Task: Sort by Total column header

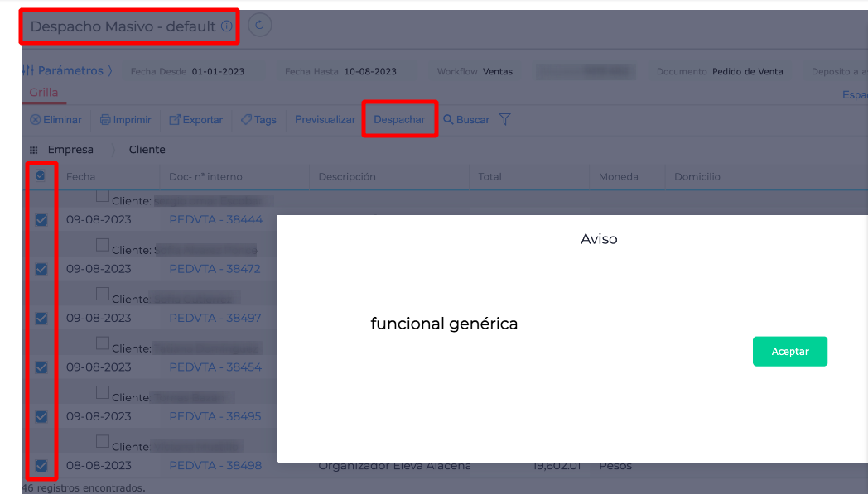Action: pos(490,177)
